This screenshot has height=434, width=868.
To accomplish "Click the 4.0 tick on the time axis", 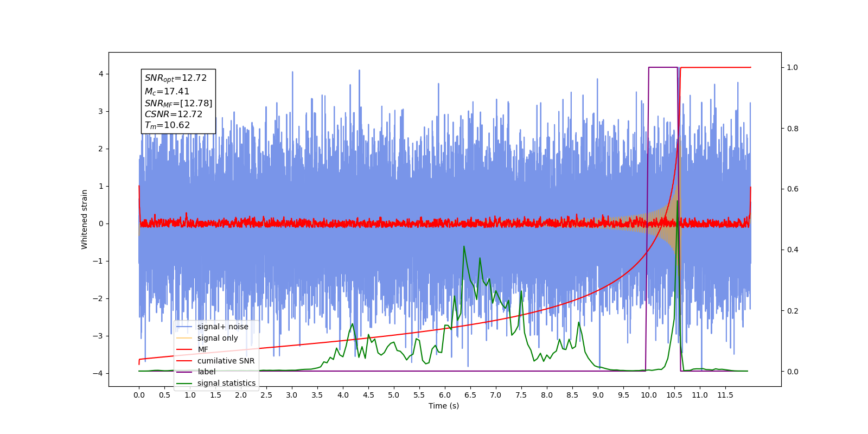I will pyautogui.click(x=343, y=395).
